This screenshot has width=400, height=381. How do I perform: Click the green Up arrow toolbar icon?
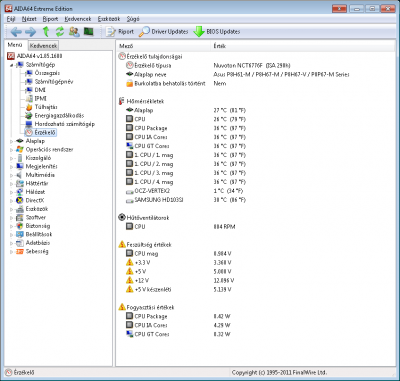click(46, 32)
